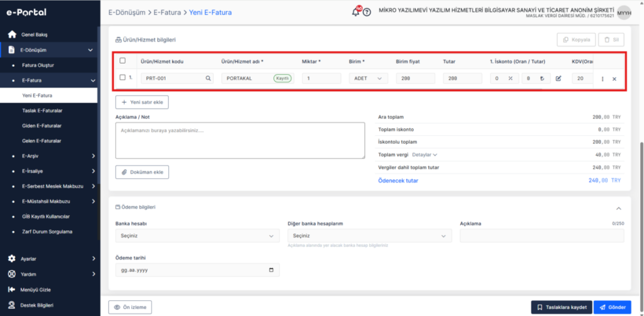This screenshot has width=644, height=316.
Task: Expand the Ayarlar menu arrow
Action: (x=94, y=259)
